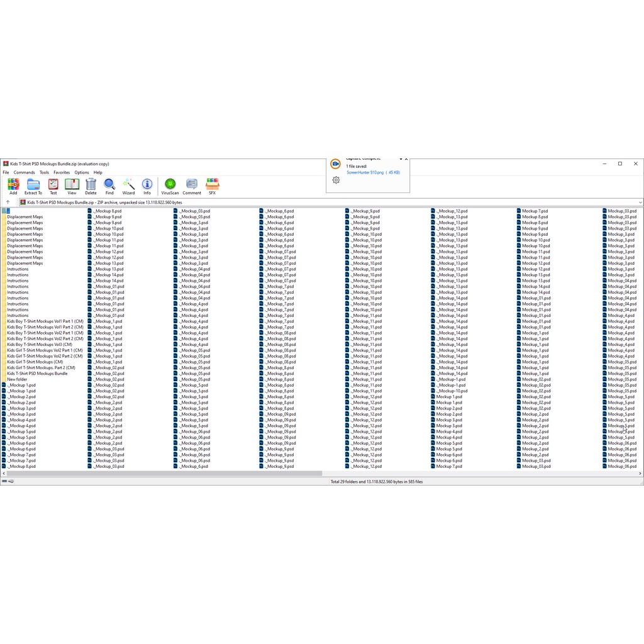This screenshot has width=644, height=644.
Task: Open the Options menu
Action: coord(82,172)
